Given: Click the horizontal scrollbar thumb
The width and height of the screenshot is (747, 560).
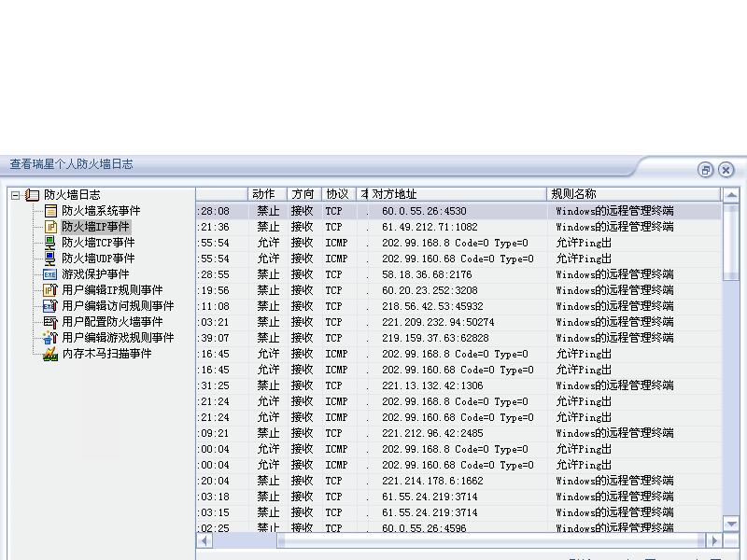Looking at the screenshot, I should tap(491, 541).
